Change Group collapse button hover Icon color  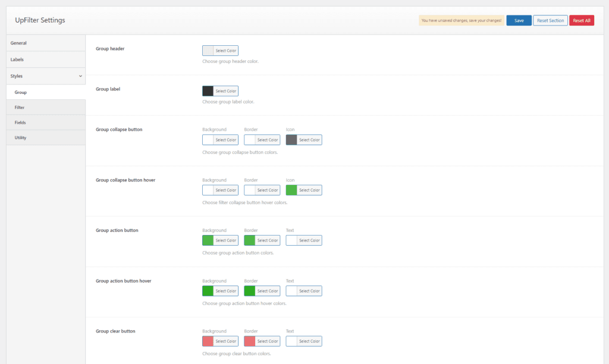[303, 190]
